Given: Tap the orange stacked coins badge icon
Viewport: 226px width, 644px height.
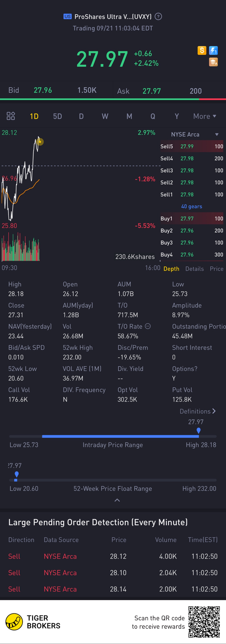Looking at the screenshot, I should click(213, 62).
